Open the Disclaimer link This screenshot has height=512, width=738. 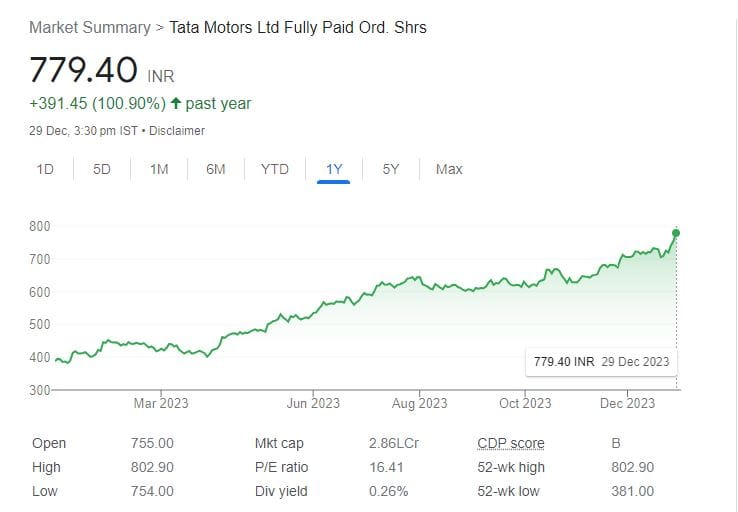[x=179, y=131]
